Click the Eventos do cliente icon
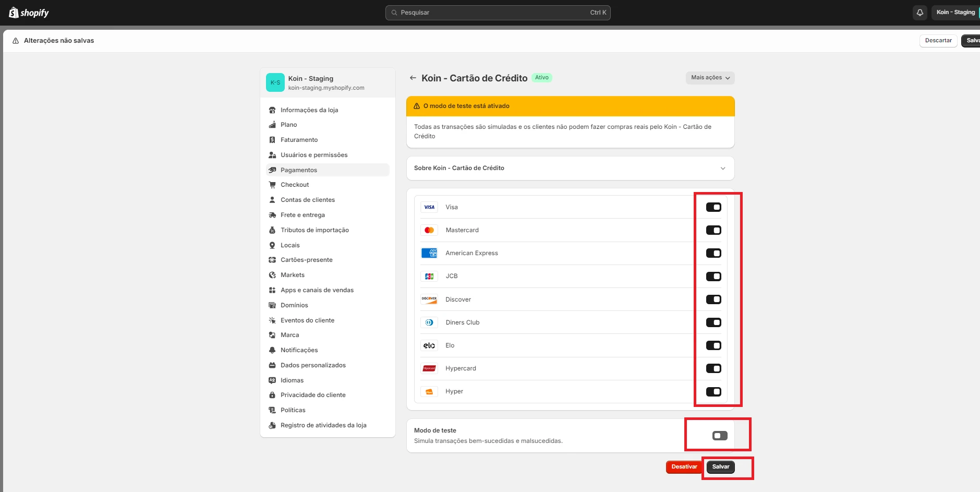 click(272, 320)
